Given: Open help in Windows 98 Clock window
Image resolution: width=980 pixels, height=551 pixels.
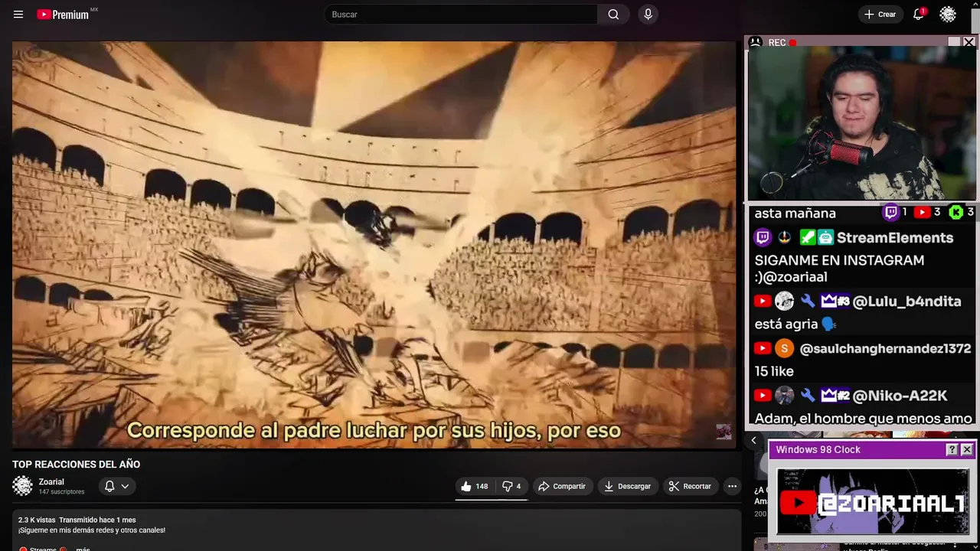Looking at the screenshot, I should tap(952, 450).
